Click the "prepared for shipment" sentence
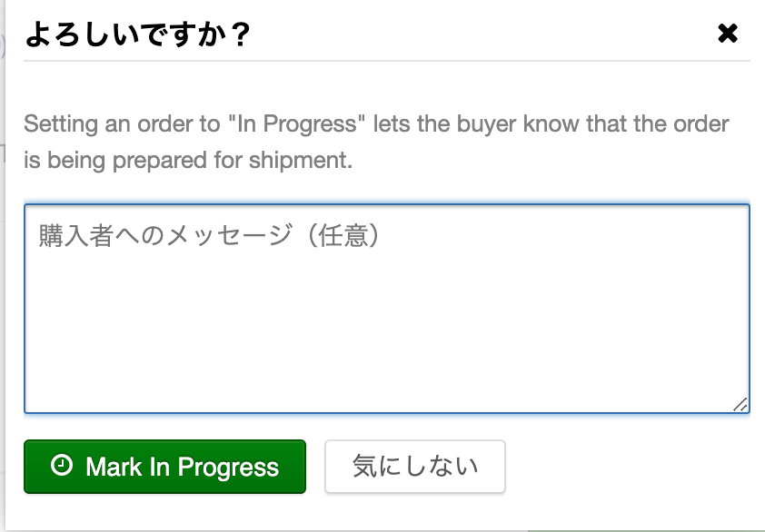 pyautogui.click(x=233, y=161)
